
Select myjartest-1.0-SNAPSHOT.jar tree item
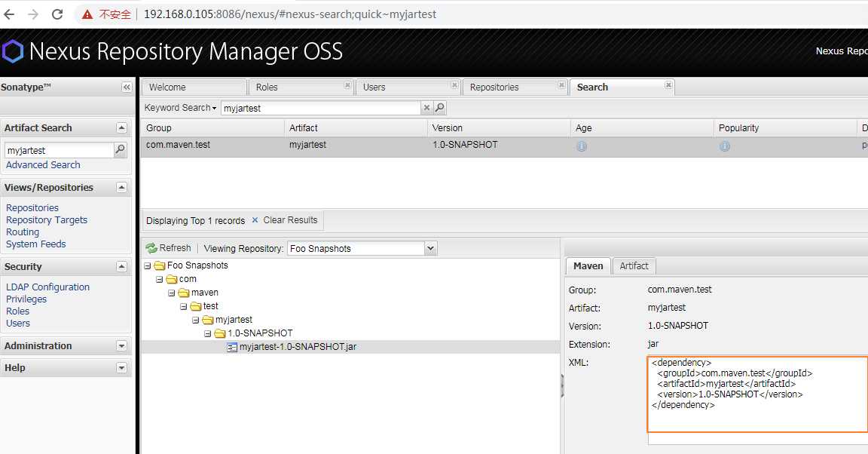[x=298, y=347]
